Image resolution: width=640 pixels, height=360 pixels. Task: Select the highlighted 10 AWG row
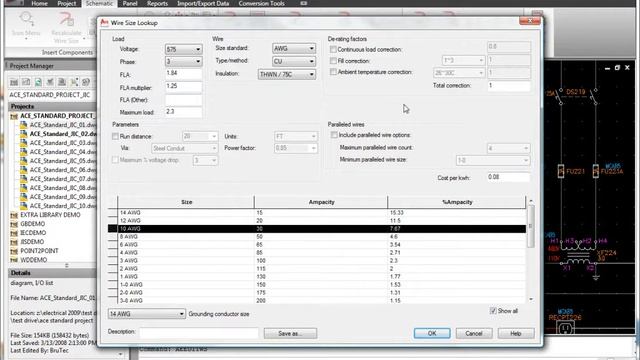pos(317,229)
